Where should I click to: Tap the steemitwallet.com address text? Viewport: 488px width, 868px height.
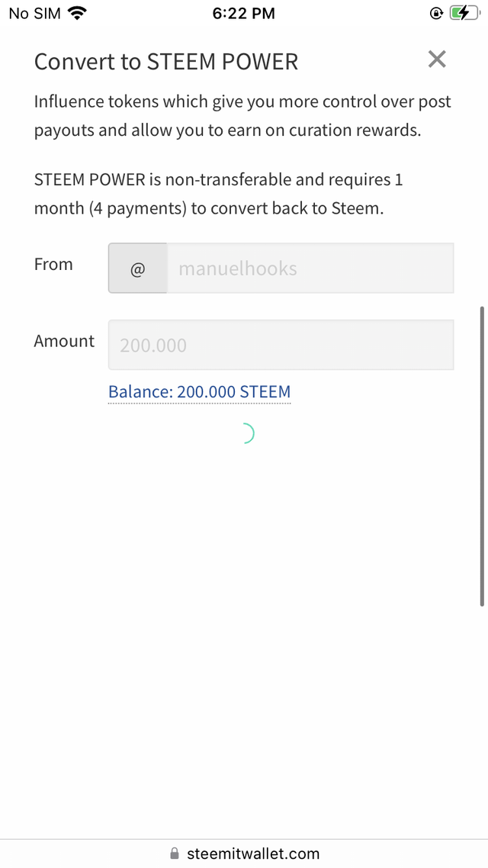click(x=253, y=854)
